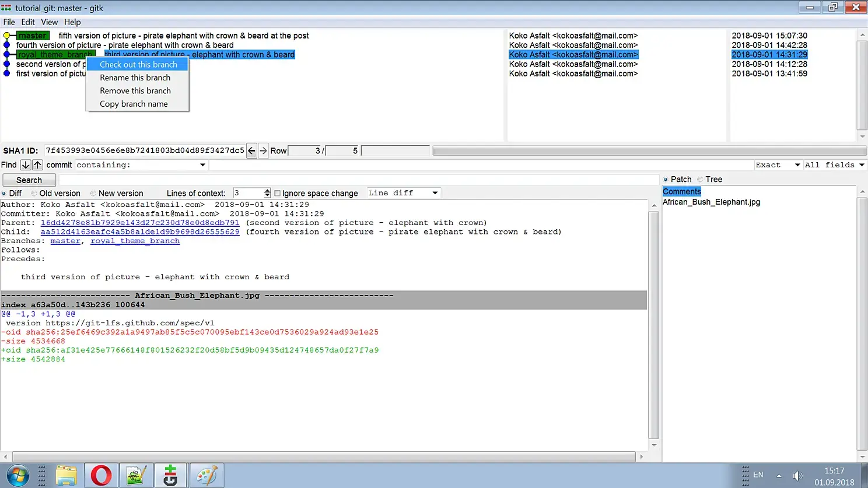Select the fourth version of picture commit
Screen dimensions: 868x488
125,45
